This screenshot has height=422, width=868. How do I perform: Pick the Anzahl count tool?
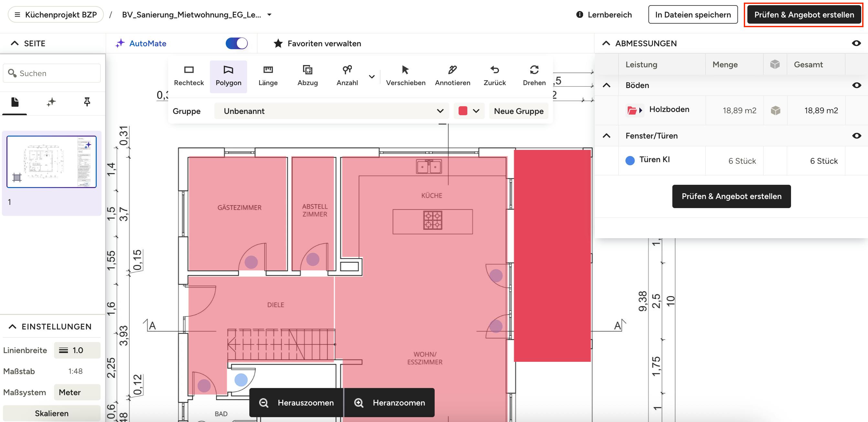tap(347, 76)
